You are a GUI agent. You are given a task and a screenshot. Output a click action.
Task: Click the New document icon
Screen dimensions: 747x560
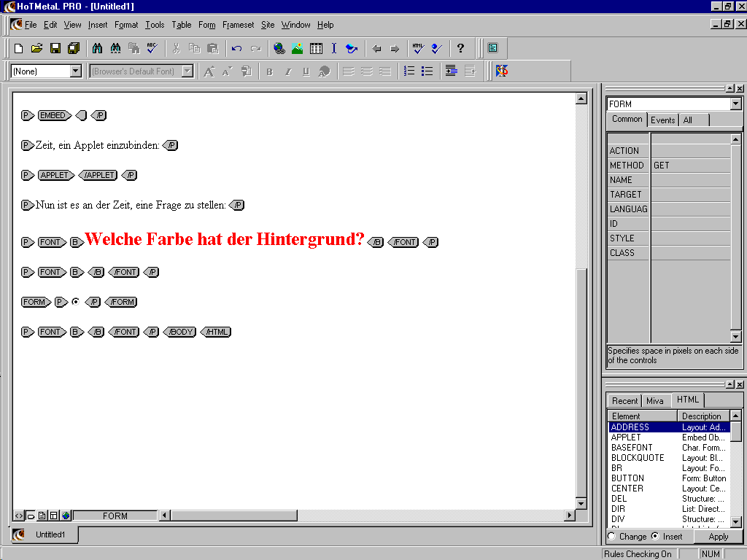[x=18, y=49]
